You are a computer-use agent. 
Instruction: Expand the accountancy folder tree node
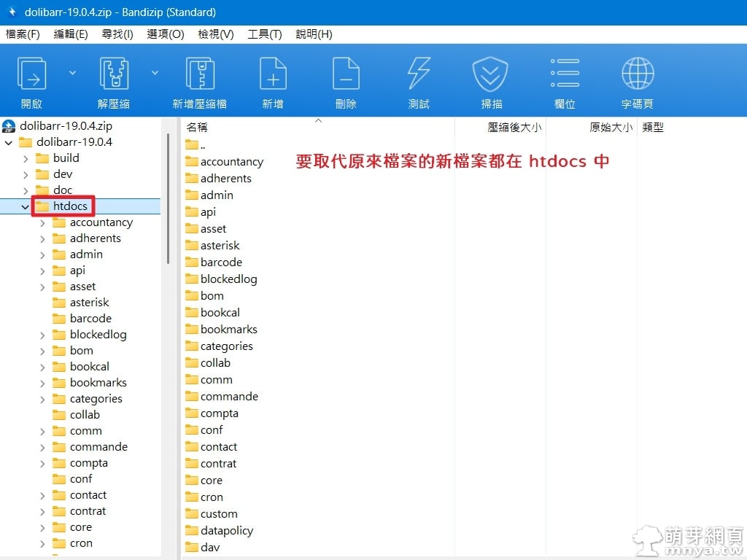(42, 222)
